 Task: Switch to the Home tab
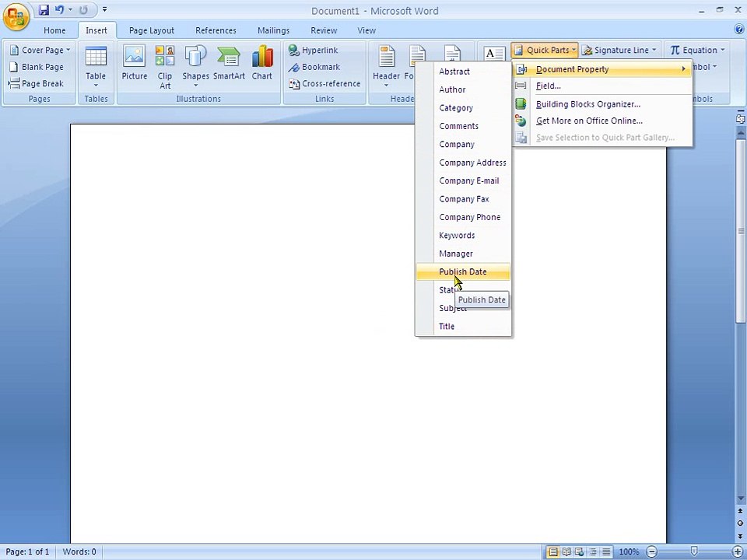[54, 30]
